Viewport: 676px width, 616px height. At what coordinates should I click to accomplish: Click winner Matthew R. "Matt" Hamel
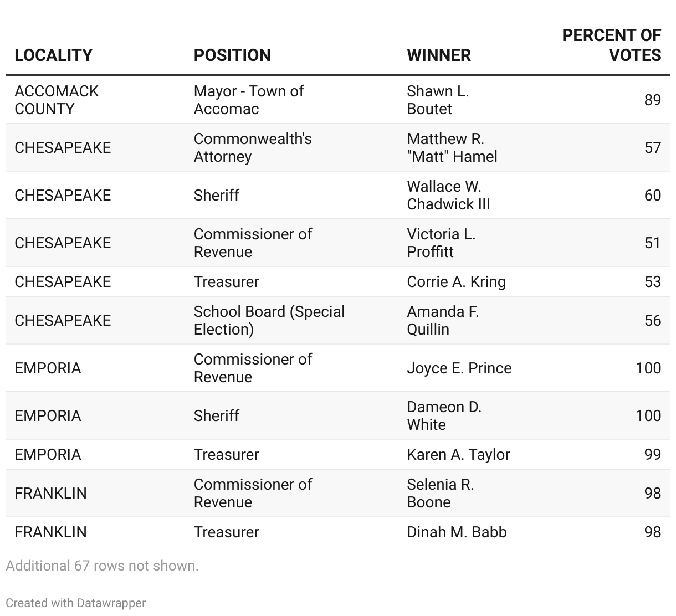452,147
